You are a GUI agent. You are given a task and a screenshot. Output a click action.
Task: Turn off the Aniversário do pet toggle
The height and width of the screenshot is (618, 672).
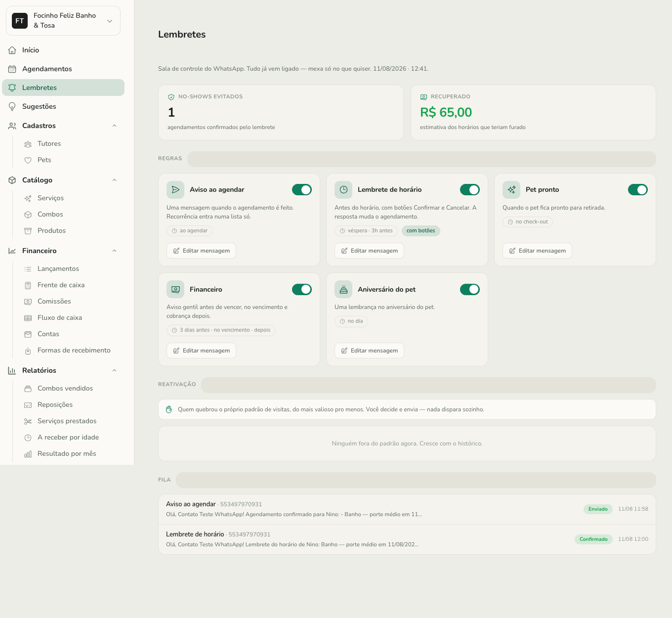coord(470,290)
